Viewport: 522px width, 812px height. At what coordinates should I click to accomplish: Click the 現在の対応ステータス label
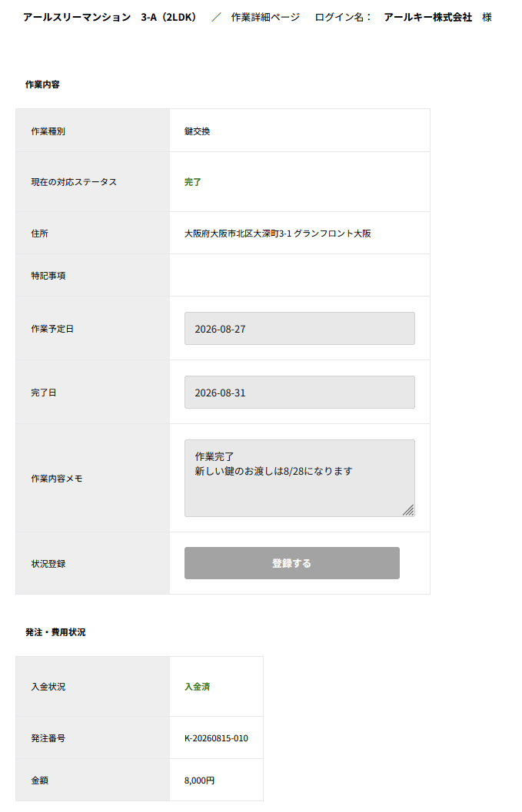point(74,182)
